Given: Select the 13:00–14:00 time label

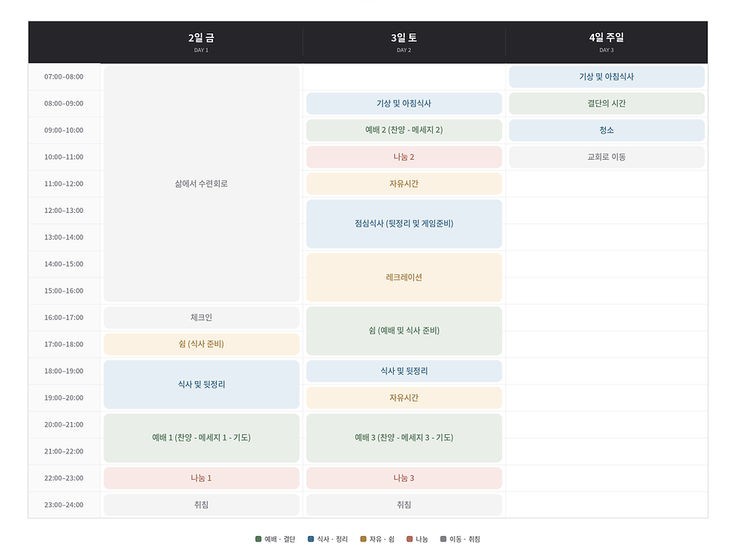Looking at the screenshot, I should click(64, 237).
